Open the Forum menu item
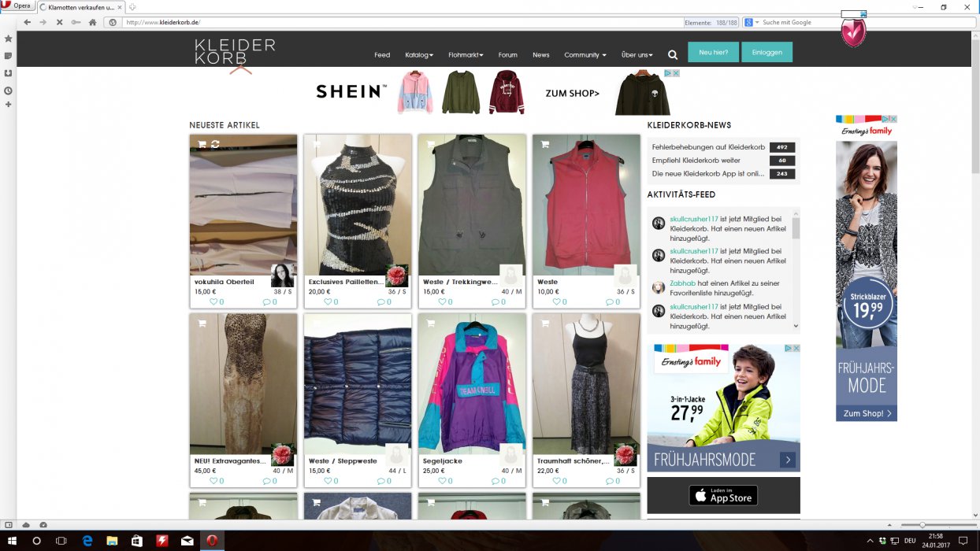This screenshot has height=551, width=980. tap(507, 55)
